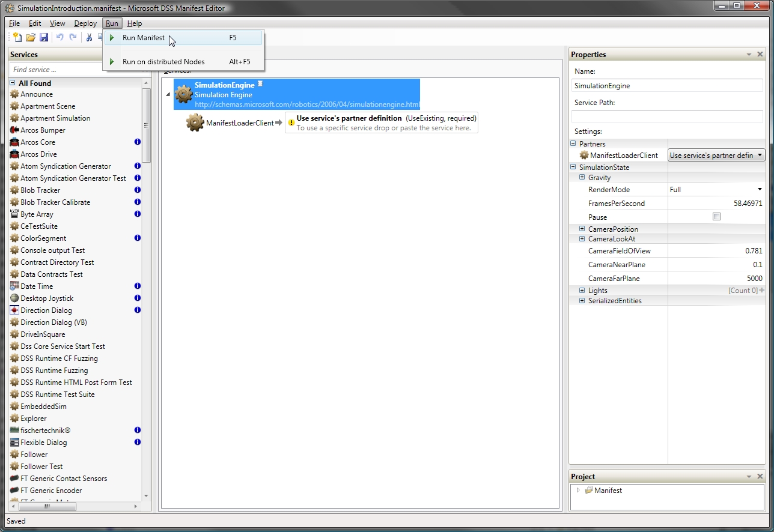This screenshot has width=774, height=532.
Task: Click the Byte Array service icon
Action: pos(14,214)
